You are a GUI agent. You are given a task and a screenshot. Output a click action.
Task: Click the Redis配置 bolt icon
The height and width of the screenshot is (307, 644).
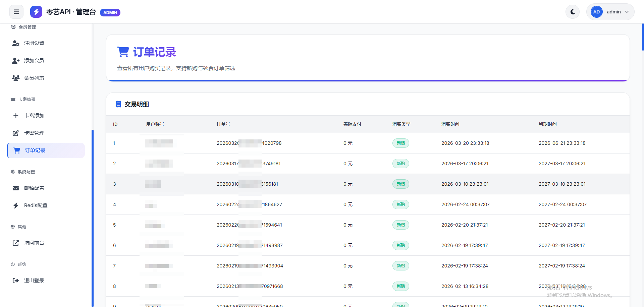[16, 205]
